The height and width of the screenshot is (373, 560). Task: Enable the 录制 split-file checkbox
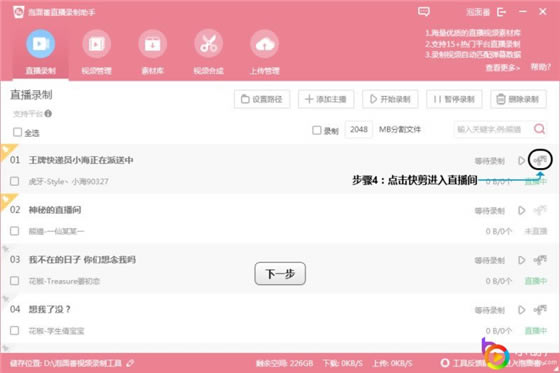point(316,130)
